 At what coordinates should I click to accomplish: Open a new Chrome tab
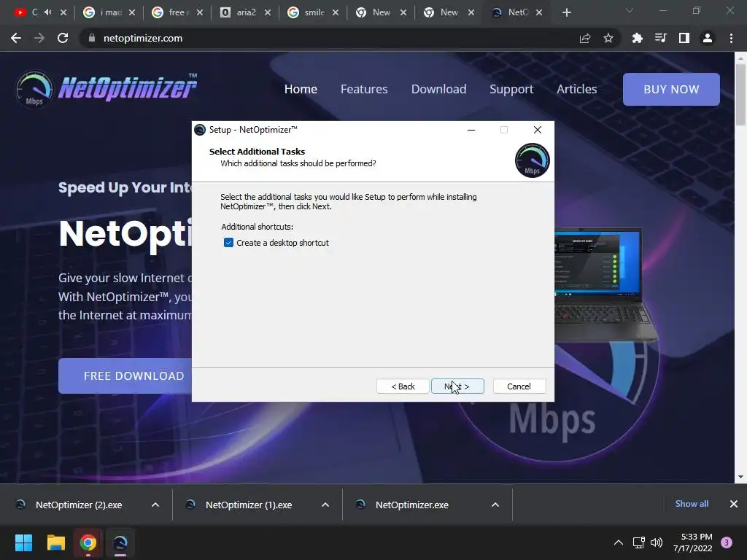tap(566, 12)
